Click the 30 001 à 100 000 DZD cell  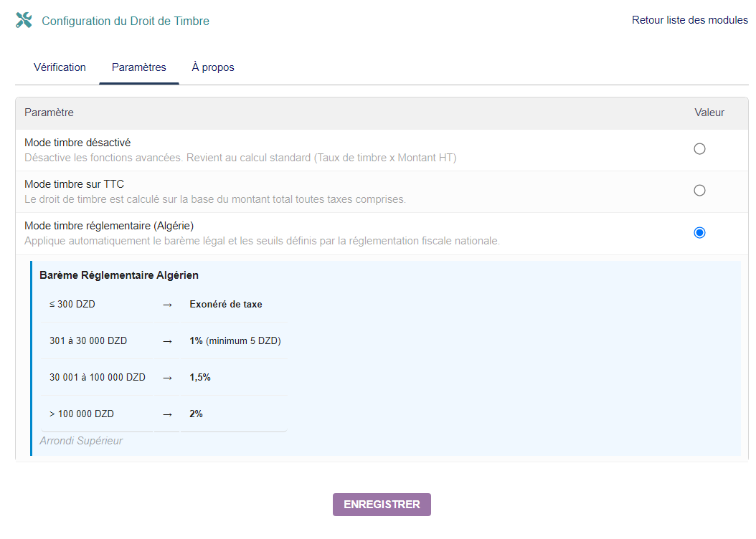coord(98,378)
